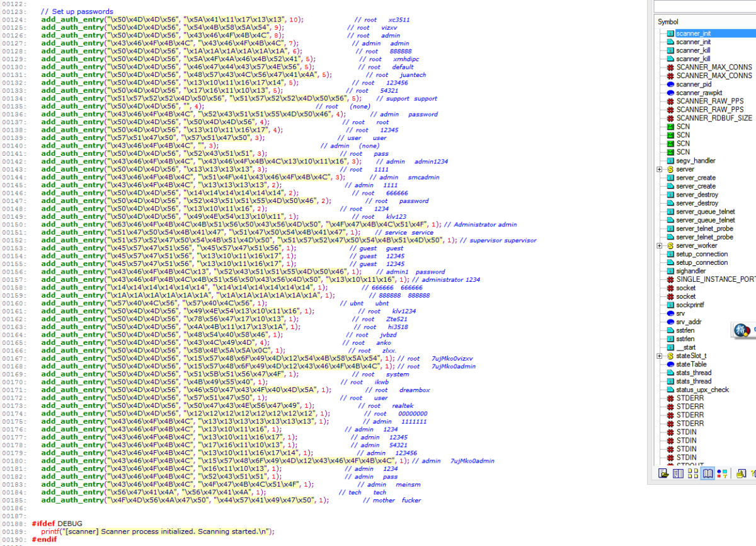Expand the server_worker node
Screen dimensions: 756x546
click(658, 245)
